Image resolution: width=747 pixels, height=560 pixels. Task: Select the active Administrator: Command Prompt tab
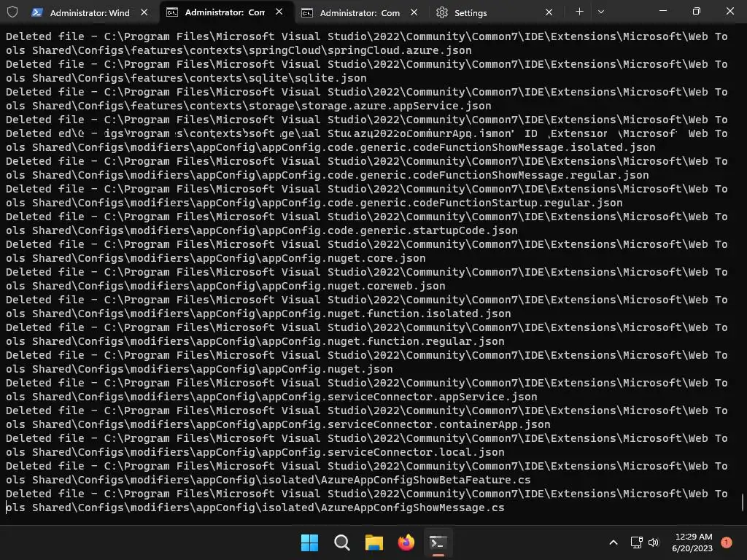coord(225,12)
